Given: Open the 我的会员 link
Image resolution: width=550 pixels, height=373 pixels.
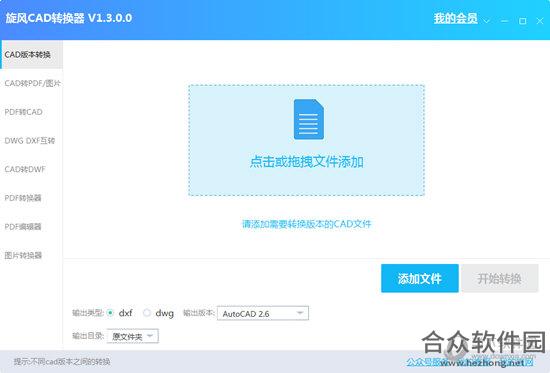Looking at the screenshot, I should click(455, 18).
